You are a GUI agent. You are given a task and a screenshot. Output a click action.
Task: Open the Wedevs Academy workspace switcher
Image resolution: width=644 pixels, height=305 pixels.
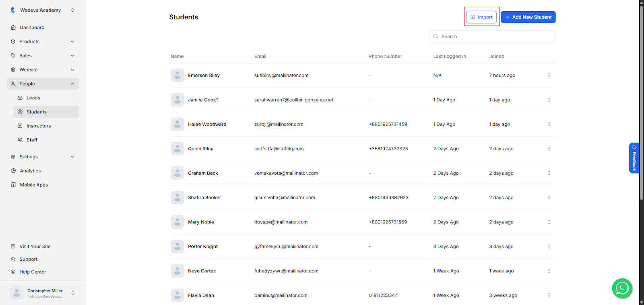(x=72, y=10)
